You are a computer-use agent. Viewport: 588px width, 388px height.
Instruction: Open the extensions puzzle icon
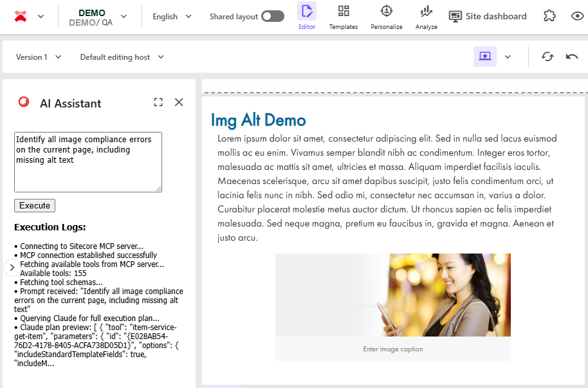(x=549, y=17)
